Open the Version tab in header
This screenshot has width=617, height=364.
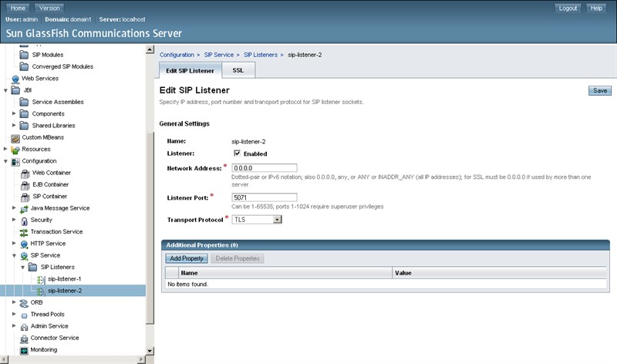(49, 8)
